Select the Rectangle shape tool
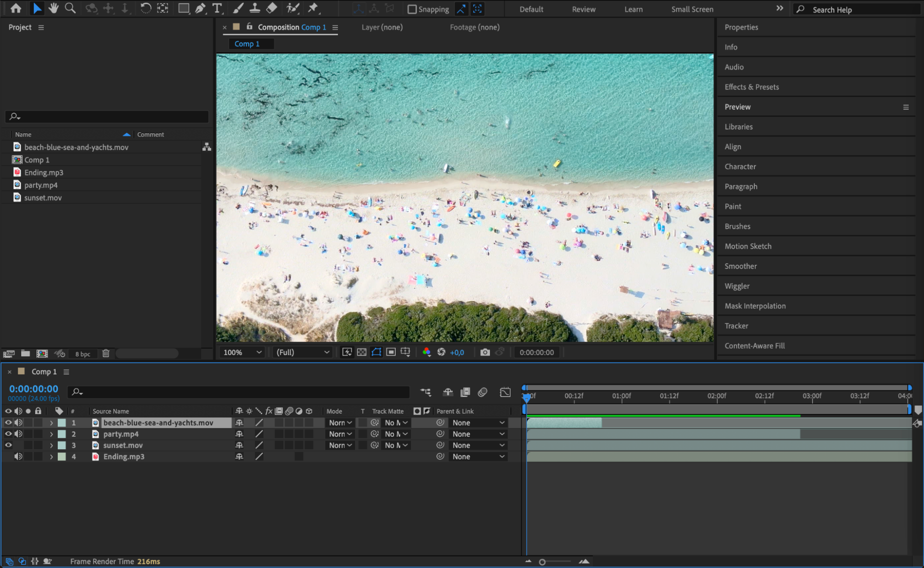924x568 pixels. click(184, 8)
